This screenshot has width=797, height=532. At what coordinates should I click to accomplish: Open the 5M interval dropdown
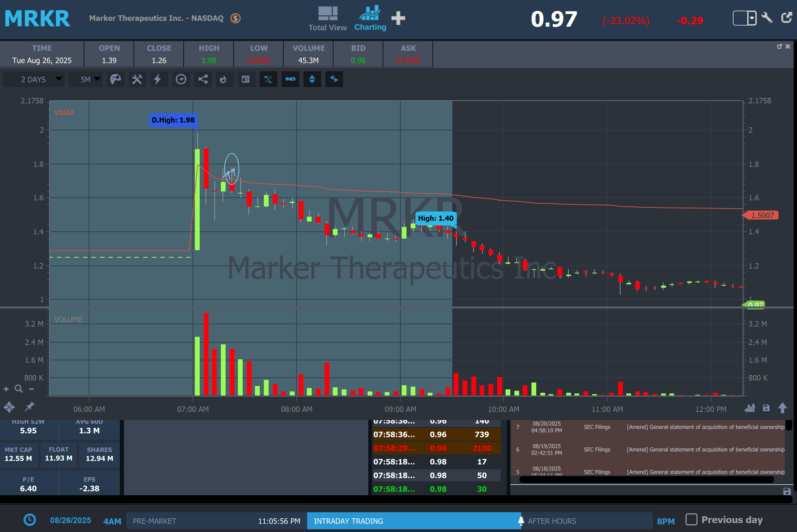click(x=86, y=80)
